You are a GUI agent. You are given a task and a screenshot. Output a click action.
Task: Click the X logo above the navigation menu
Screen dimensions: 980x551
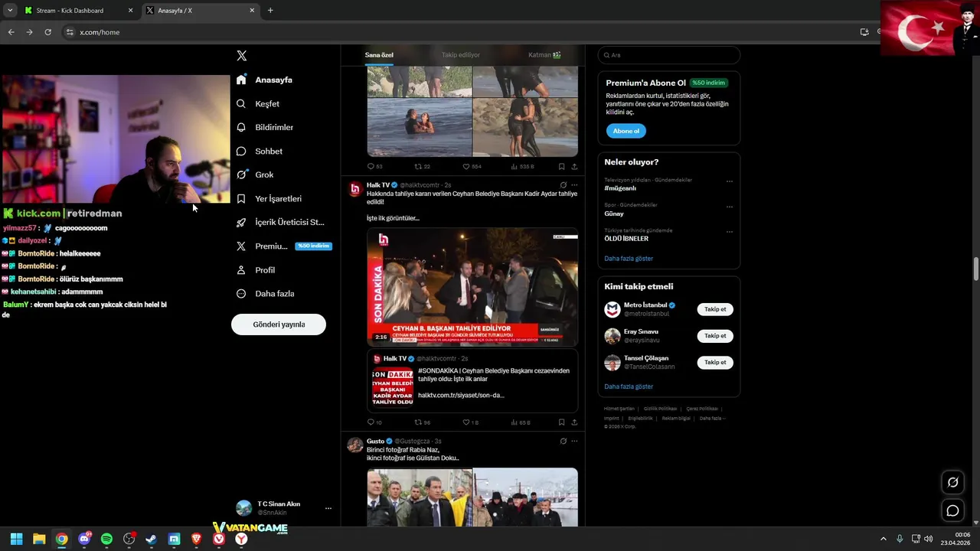[242, 56]
